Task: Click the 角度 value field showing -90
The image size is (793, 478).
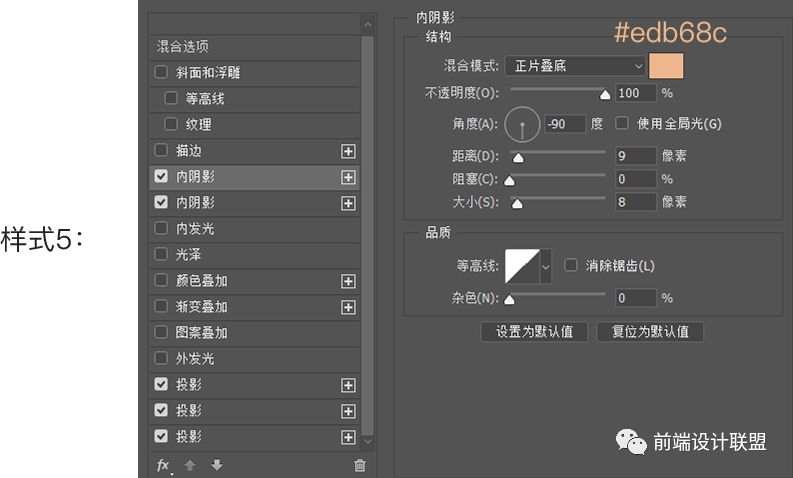Action: pos(564,124)
